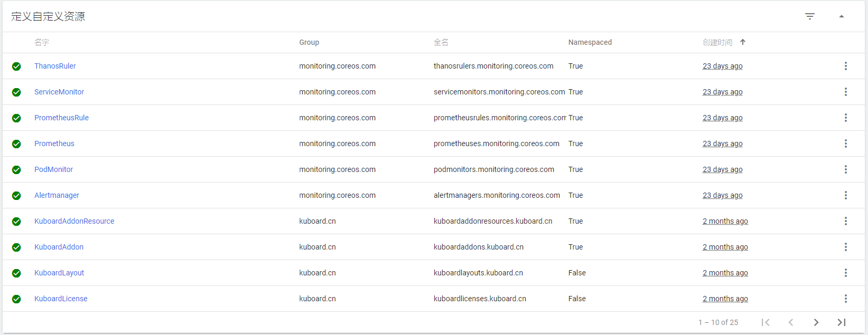Go to next page of results
This screenshot has width=868, height=335.
(x=816, y=322)
